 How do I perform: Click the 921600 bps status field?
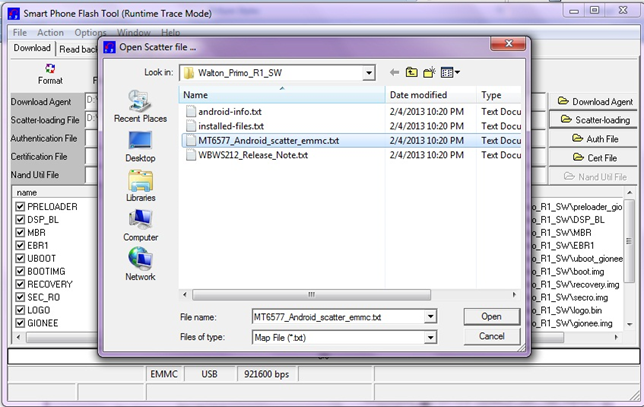pos(266,374)
